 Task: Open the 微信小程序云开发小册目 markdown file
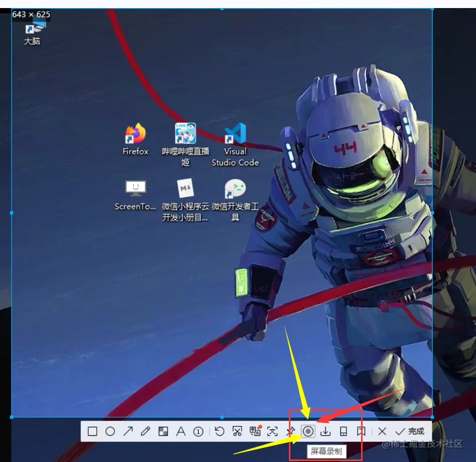[x=186, y=200]
